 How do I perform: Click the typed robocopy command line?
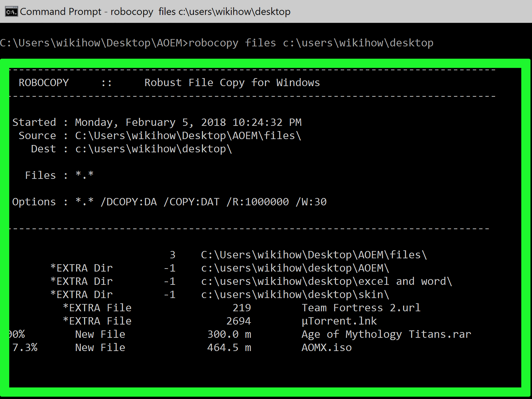(x=216, y=43)
